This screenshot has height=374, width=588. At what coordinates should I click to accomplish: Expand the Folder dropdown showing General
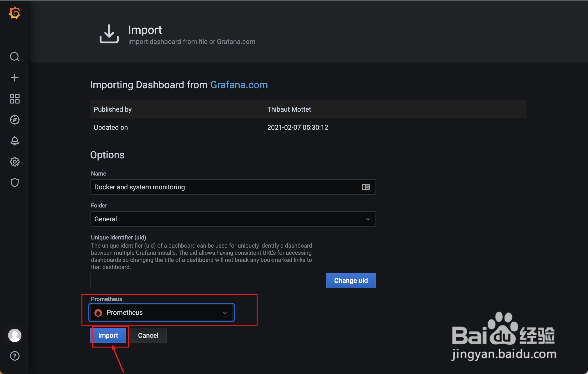point(233,219)
